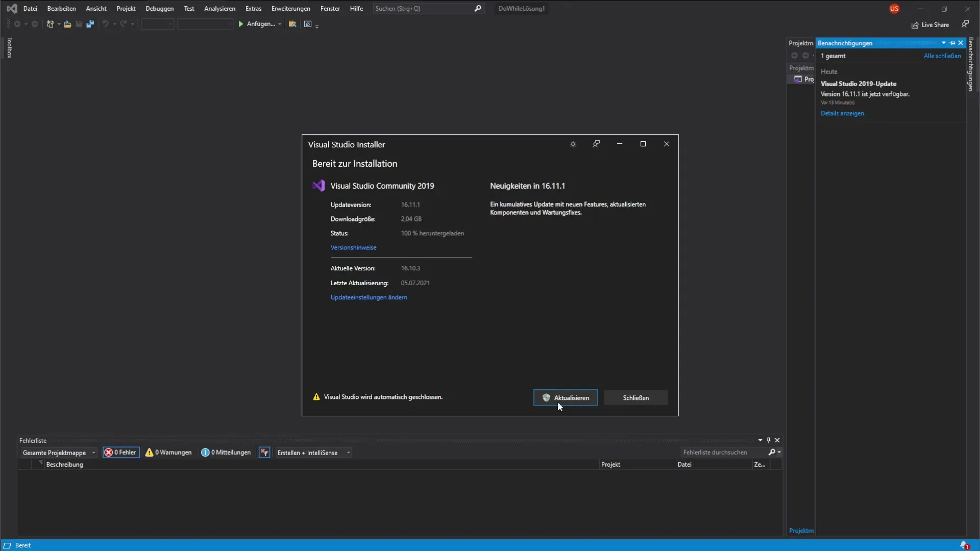
Task: Click the Visual Studio logo icon
Action: [12, 8]
